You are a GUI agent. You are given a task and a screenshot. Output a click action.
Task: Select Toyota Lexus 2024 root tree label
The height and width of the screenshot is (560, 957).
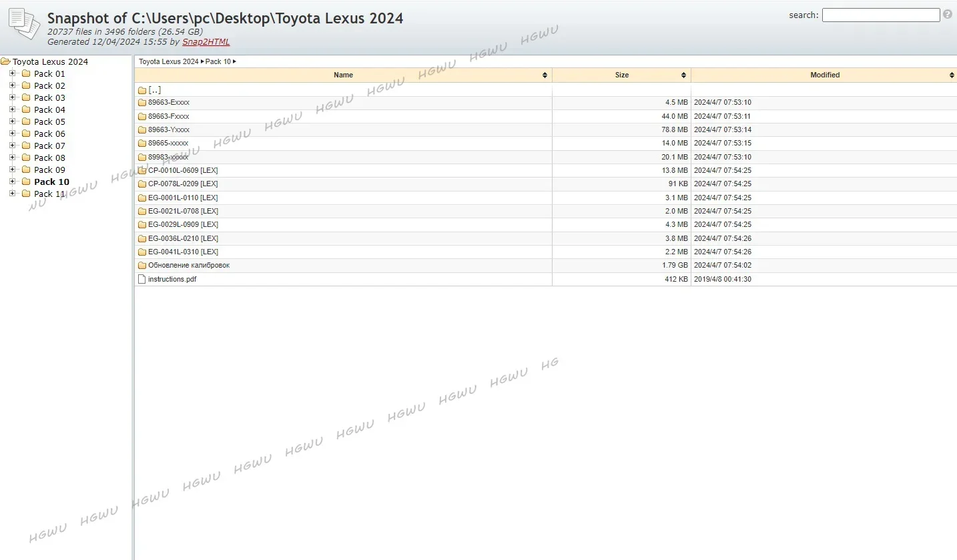(x=50, y=61)
